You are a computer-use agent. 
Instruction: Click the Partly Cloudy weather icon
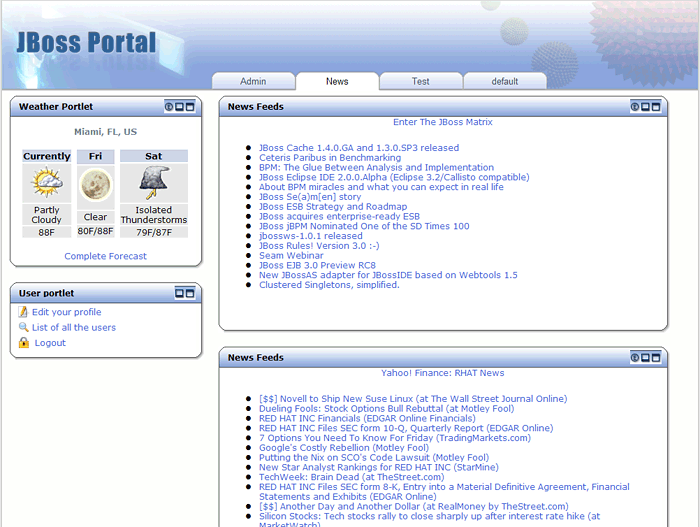46,183
